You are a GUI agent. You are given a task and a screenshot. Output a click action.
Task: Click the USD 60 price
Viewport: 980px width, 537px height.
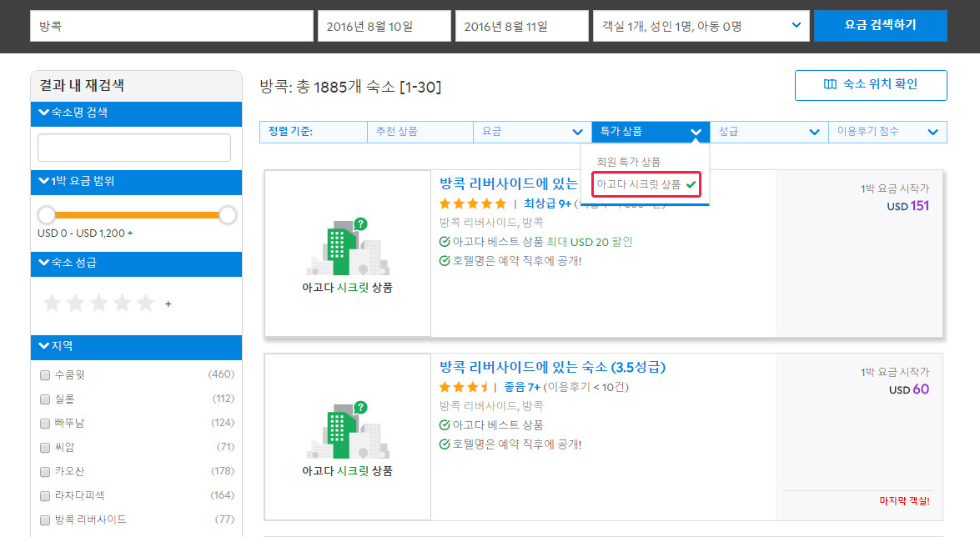909,389
